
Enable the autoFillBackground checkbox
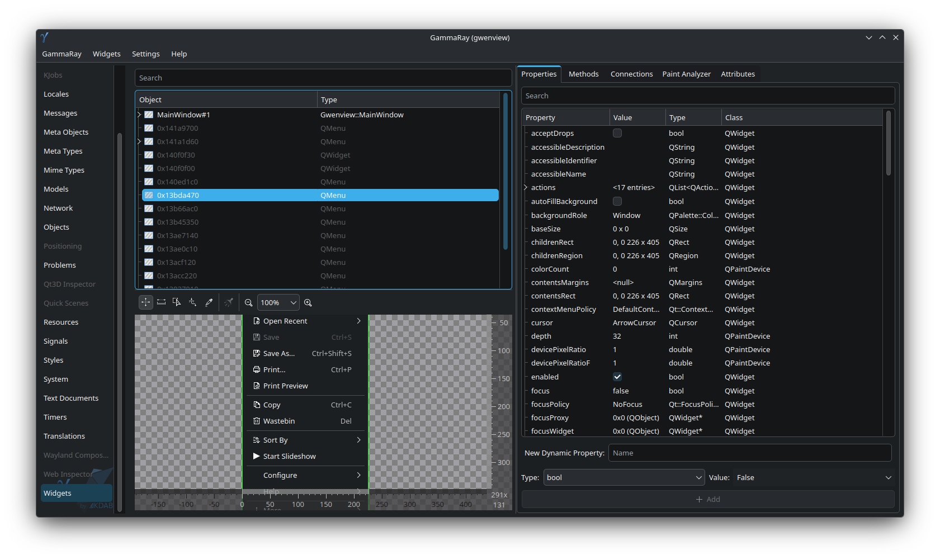[617, 201]
